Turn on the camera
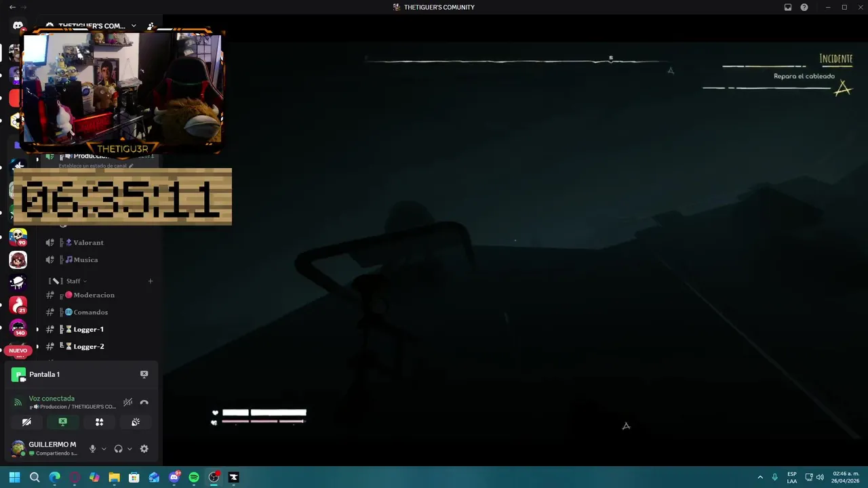868x488 pixels. coord(26,422)
